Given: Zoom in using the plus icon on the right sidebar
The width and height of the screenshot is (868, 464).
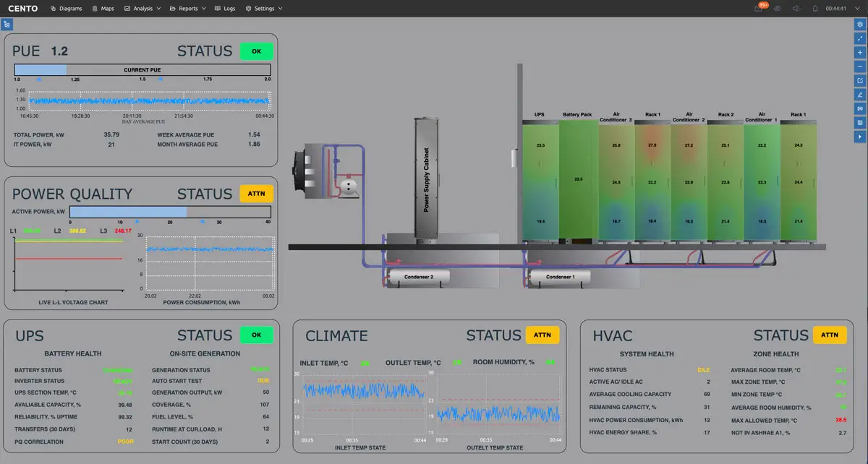Looking at the screenshot, I should pyautogui.click(x=860, y=52).
